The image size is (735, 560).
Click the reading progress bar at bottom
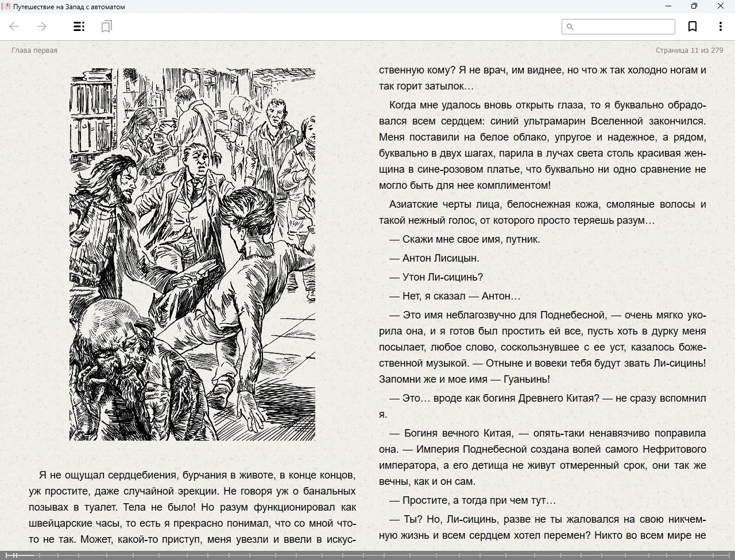[x=367, y=555]
